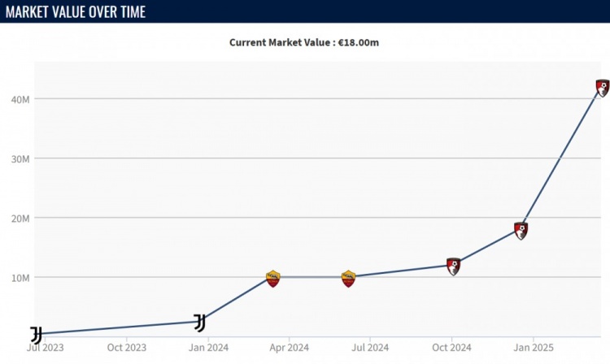
Task: Click the highest Bournemouth crest above 40M
Action: 603,88
